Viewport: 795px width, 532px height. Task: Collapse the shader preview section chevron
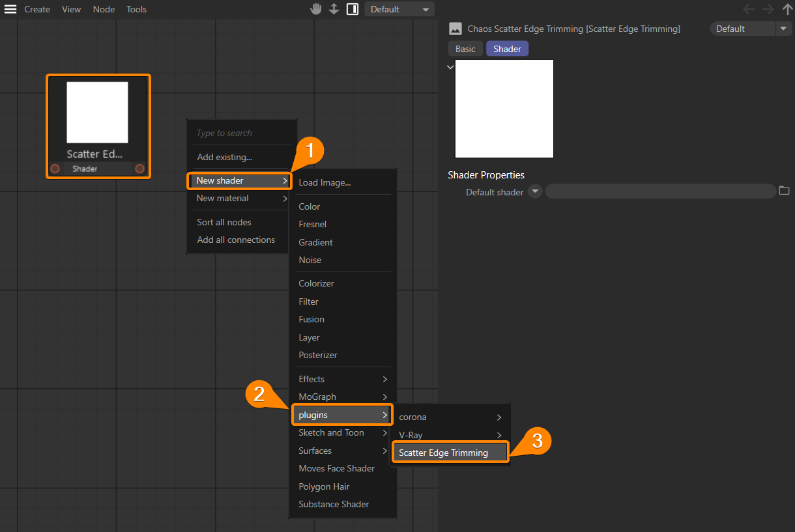pyautogui.click(x=450, y=67)
